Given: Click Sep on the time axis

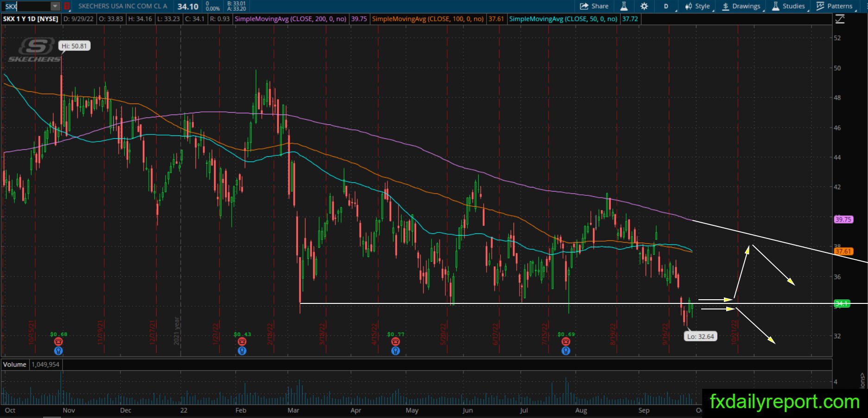Looking at the screenshot, I should pyautogui.click(x=644, y=410).
